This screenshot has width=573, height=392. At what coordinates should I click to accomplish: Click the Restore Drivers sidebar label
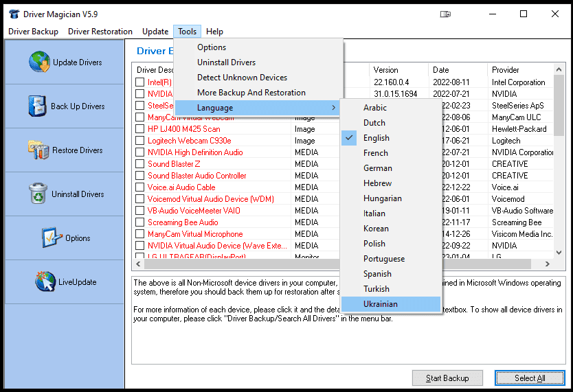[78, 150]
